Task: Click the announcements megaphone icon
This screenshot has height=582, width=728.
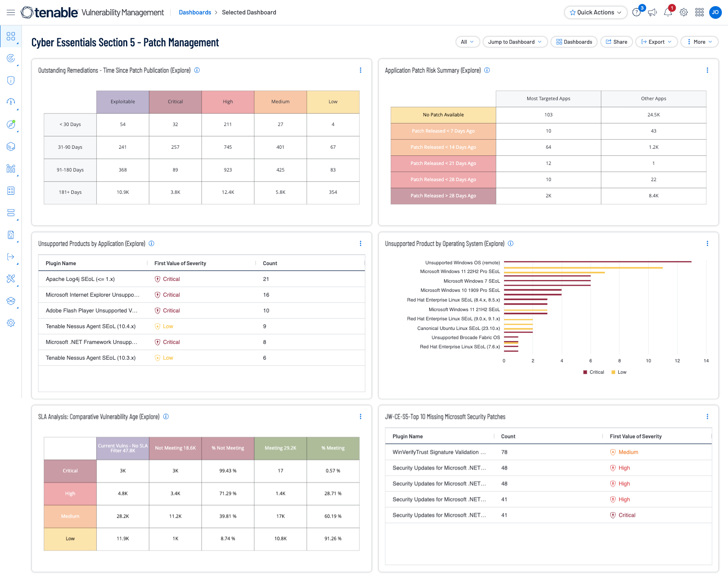Action: tap(652, 12)
